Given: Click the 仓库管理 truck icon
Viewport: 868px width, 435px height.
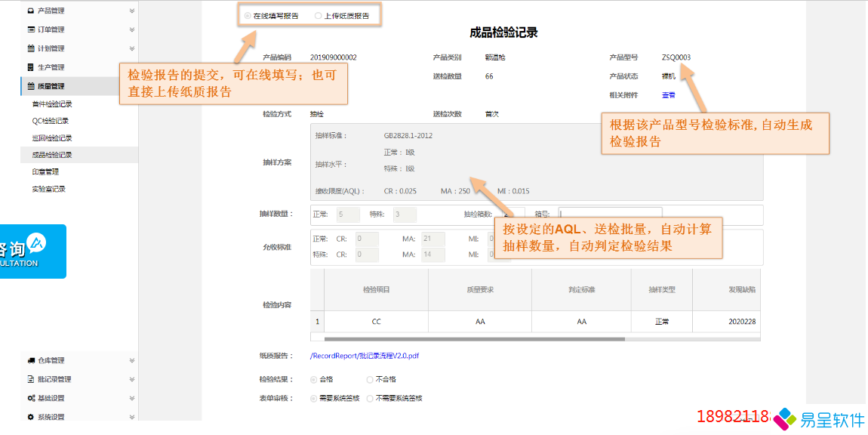Looking at the screenshot, I should click(x=31, y=361).
